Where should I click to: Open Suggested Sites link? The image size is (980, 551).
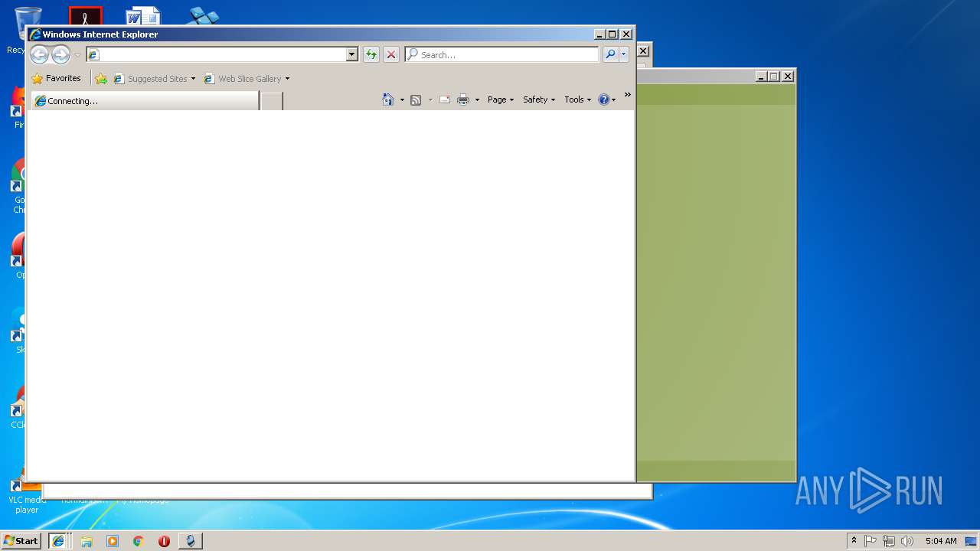(x=150, y=78)
